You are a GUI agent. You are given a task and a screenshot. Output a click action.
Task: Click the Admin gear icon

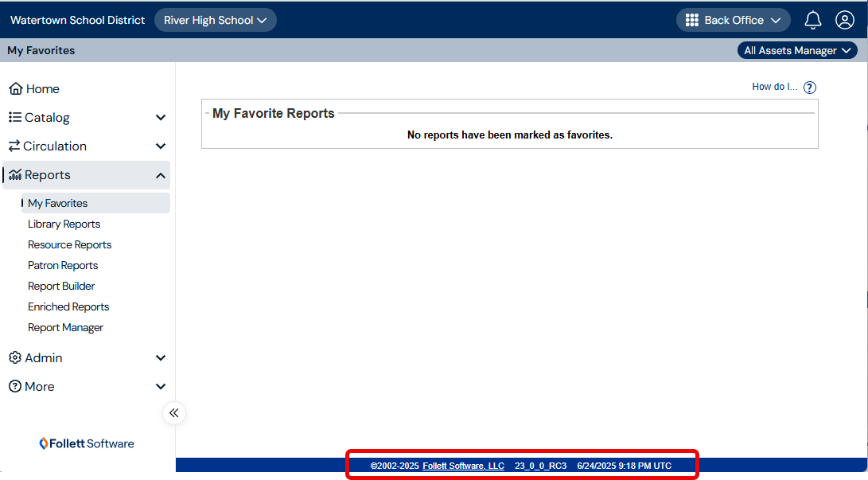point(14,357)
